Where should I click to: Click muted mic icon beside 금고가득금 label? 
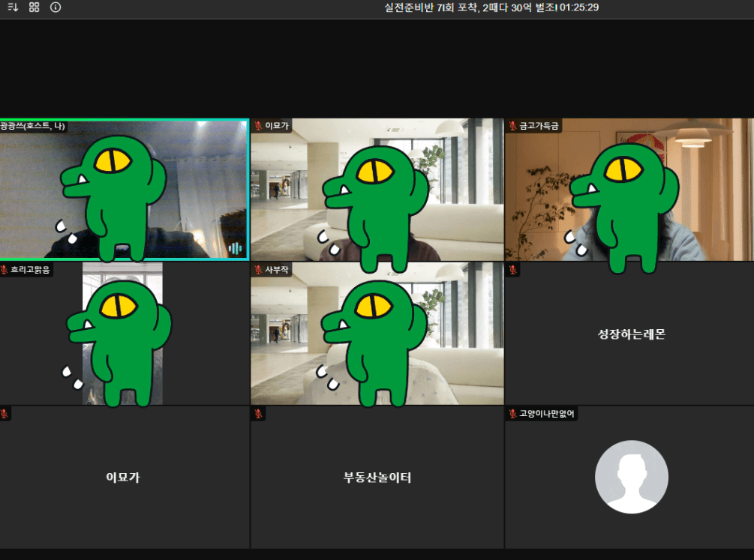tap(512, 126)
